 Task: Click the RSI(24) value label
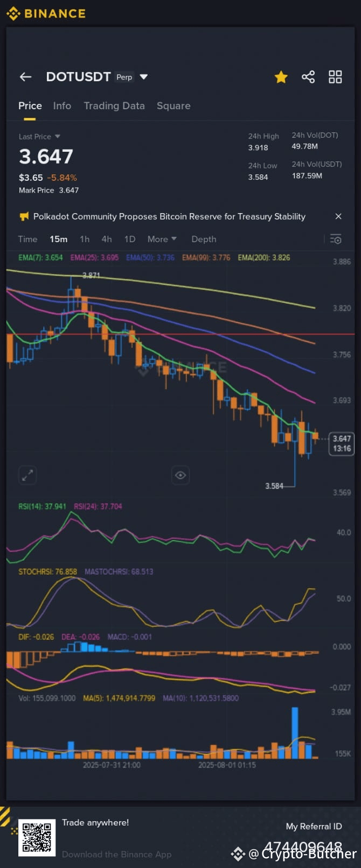coord(98,506)
